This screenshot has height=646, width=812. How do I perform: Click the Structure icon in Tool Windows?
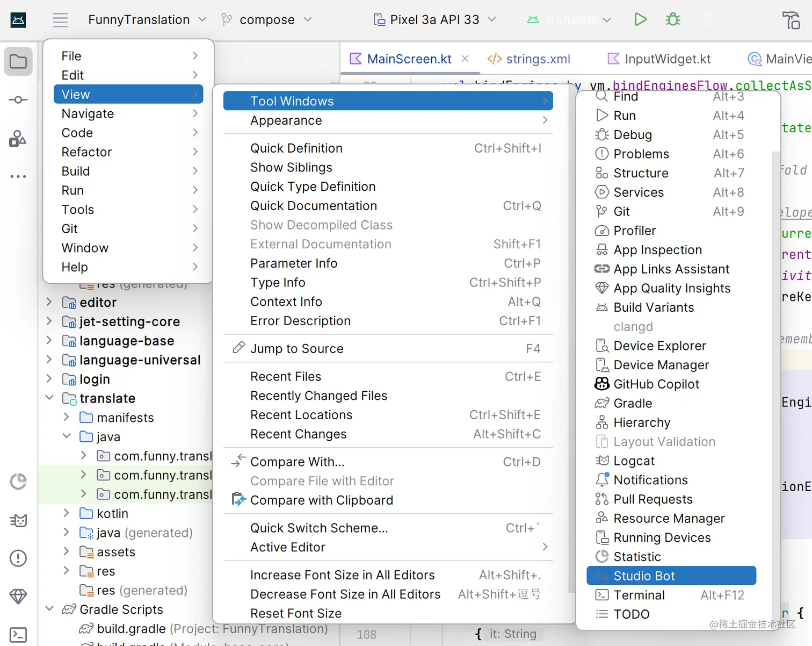click(602, 173)
